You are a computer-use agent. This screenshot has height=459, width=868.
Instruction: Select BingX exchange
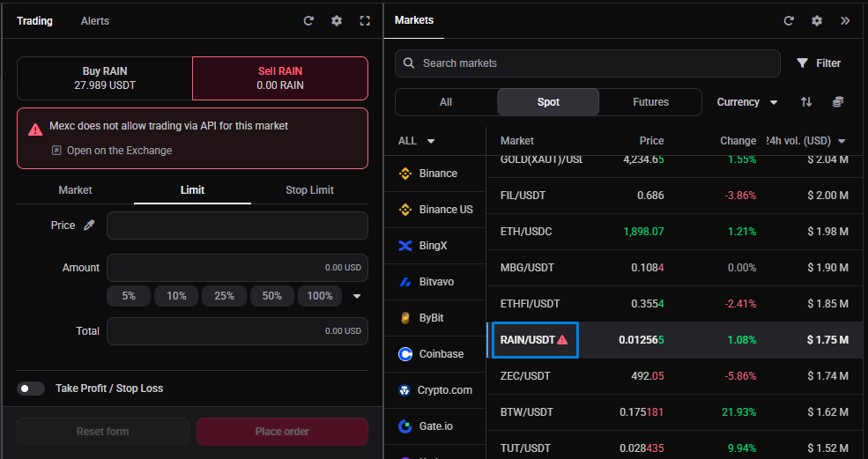[x=434, y=246]
